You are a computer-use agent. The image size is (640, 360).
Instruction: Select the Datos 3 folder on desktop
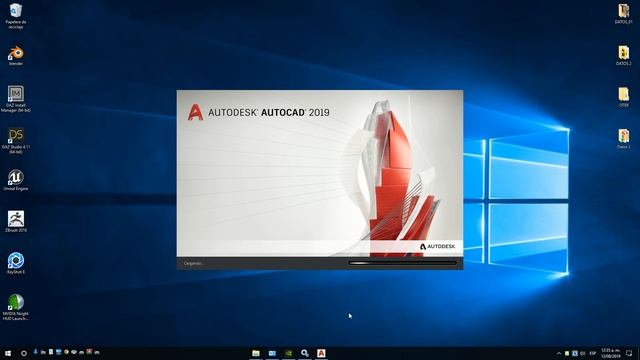pyautogui.click(x=623, y=139)
